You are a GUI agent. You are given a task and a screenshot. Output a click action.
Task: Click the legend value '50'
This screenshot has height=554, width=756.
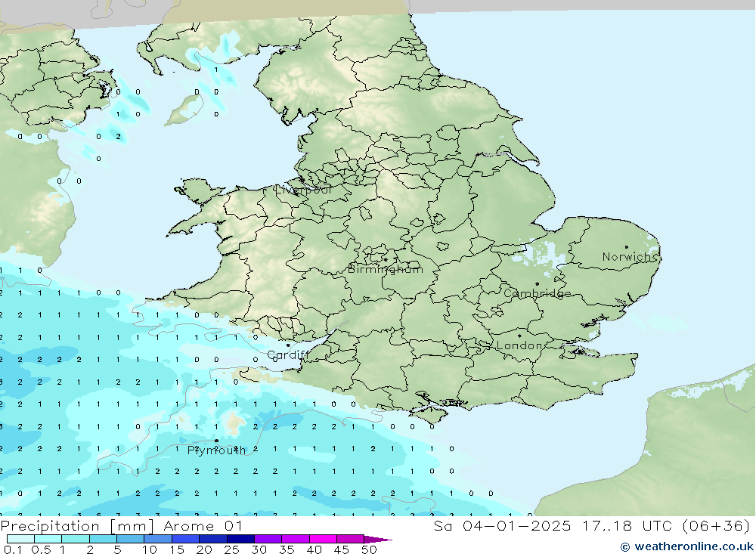coord(369,549)
